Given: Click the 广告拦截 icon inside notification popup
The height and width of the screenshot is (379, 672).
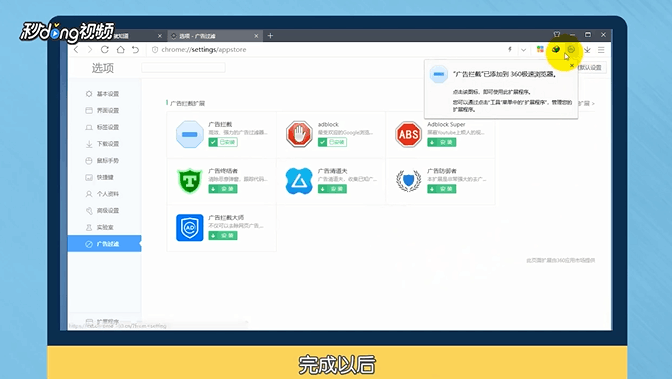Looking at the screenshot, I should pyautogui.click(x=438, y=75).
